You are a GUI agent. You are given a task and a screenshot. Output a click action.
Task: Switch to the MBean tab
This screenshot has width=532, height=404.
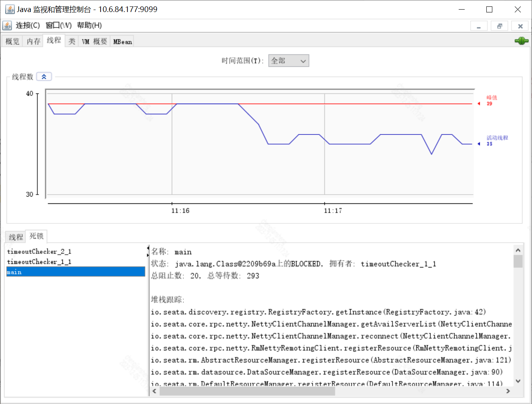pyautogui.click(x=122, y=41)
